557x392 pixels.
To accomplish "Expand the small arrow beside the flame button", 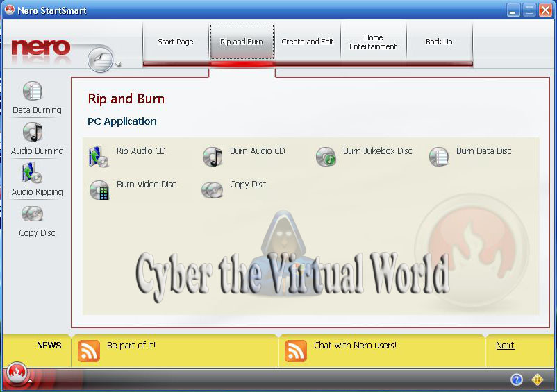I will pyautogui.click(x=31, y=381).
